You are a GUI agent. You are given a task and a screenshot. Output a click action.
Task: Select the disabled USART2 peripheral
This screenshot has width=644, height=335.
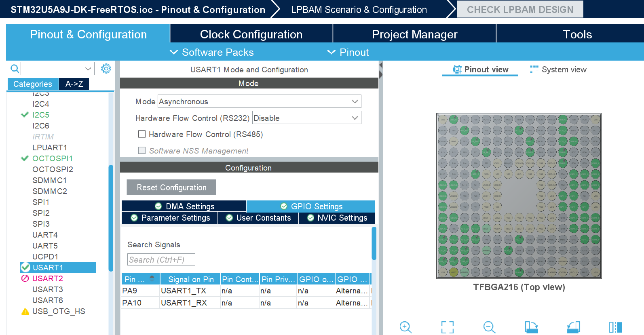(47, 278)
